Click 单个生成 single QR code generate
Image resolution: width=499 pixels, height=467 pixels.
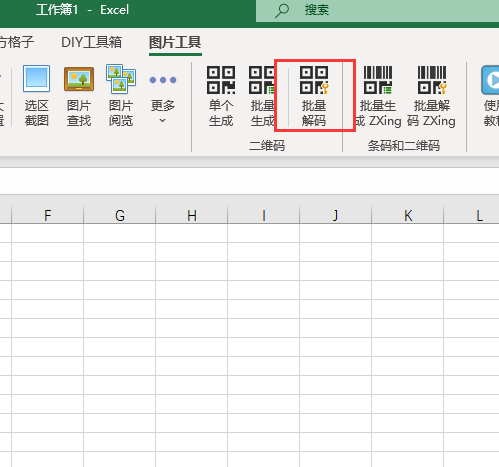point(221,96)
